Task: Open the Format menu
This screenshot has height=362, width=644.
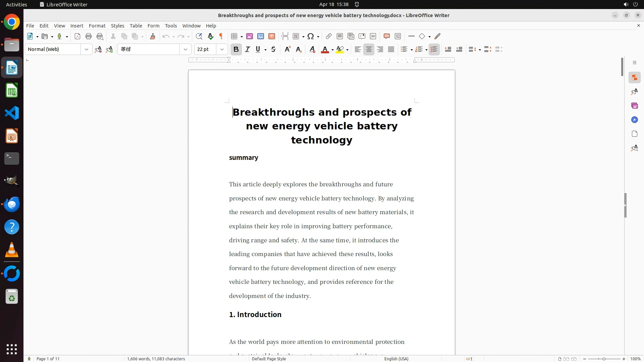Action: click(97, 25)
